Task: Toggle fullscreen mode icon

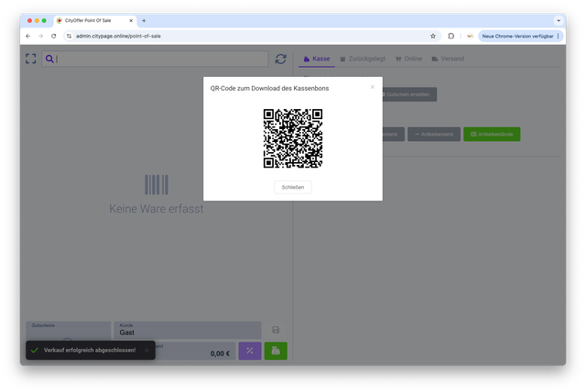Action: point(31,59)
